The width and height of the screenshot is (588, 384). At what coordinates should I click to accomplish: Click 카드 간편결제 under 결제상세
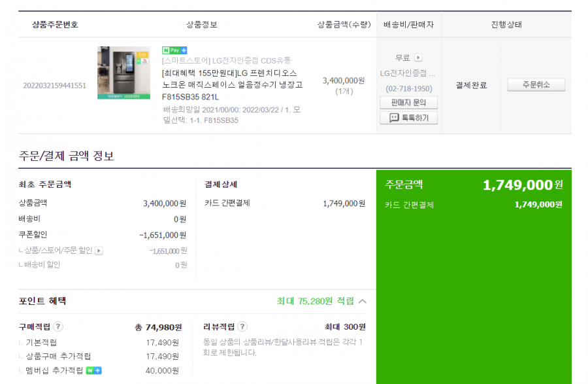[x=227, y=203]
